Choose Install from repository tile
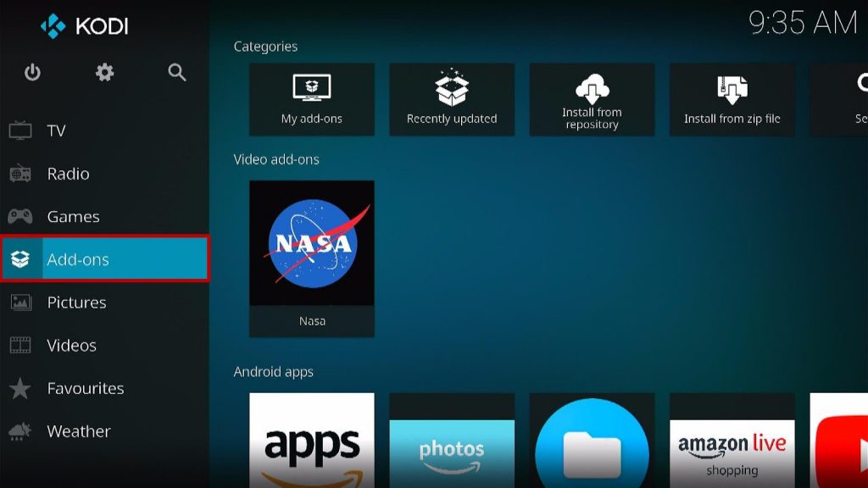 tap(592, 100)
